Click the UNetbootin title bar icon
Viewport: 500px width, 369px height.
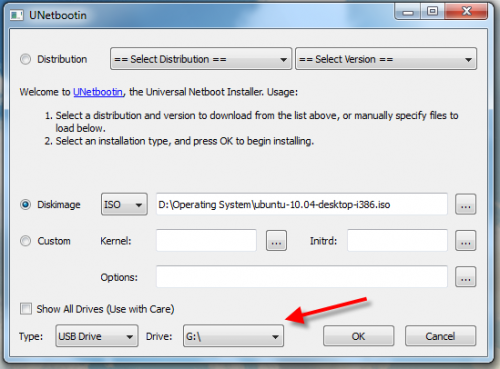tap(17, 15)
